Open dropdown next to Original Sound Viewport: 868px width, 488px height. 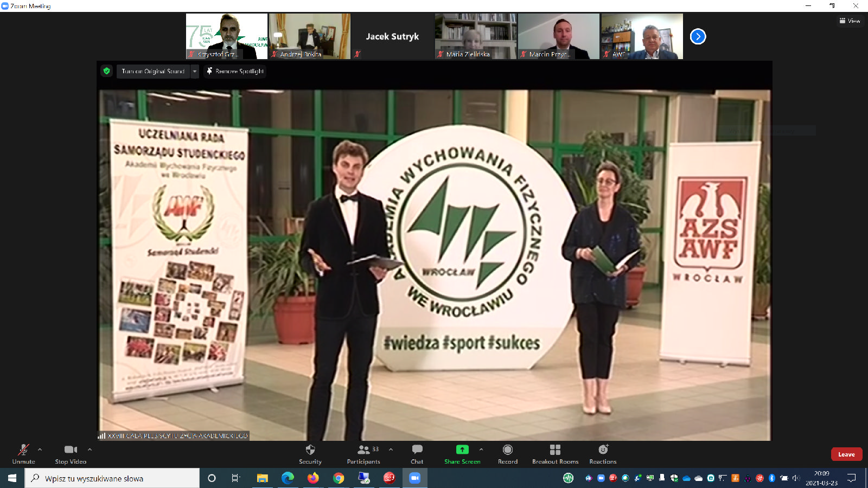tap(195, 71)
